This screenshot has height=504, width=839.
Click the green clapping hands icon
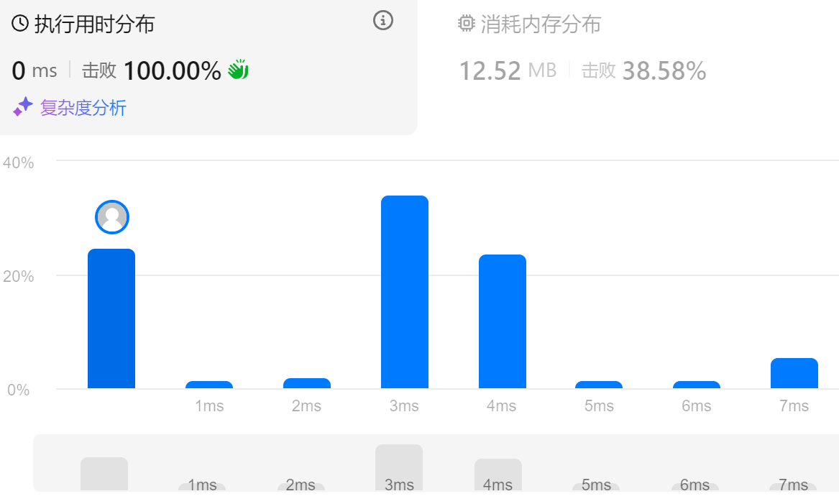[238, 70]
